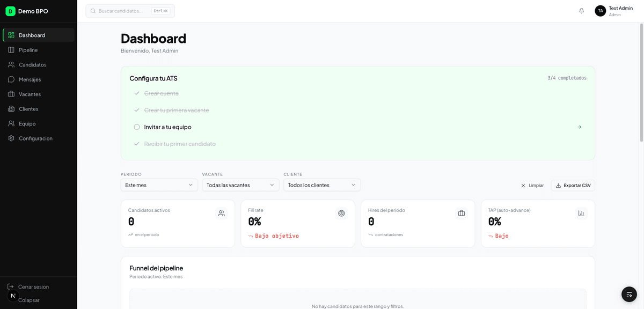This screenshot has width=644, height=309.
Task: Open the Invitar a tu equipo step
Action: pos(358,127)
